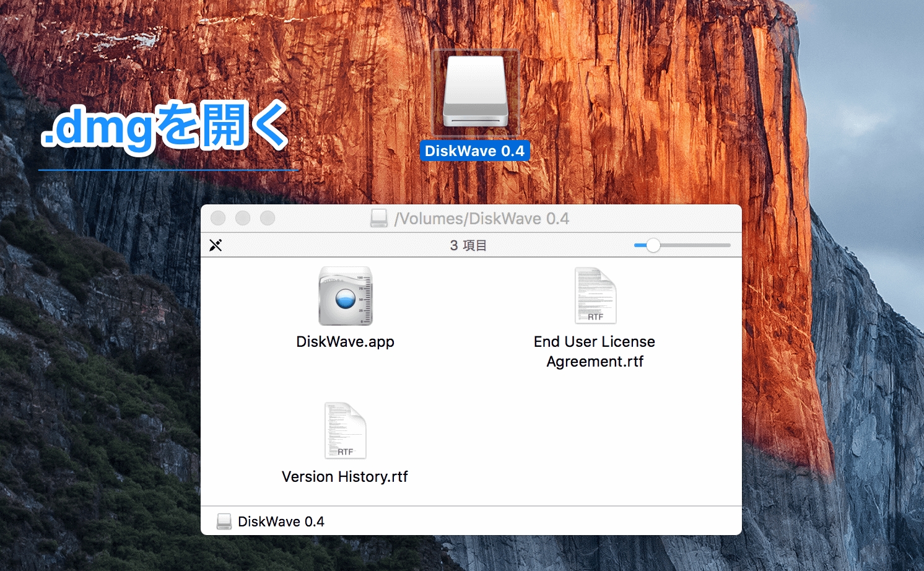Open Version History RTF document icon
Screen dimensions: 924x571
(346, 431)
